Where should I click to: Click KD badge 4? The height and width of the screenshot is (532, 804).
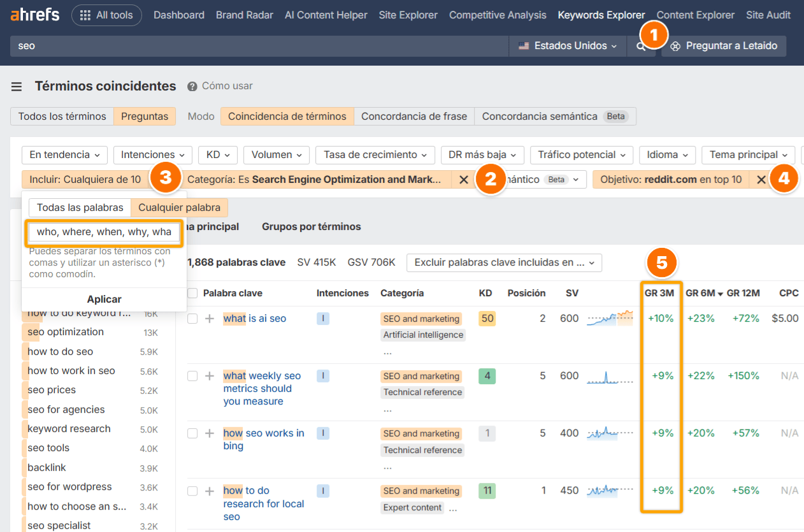pyautogui.click(x=487, y=376)
